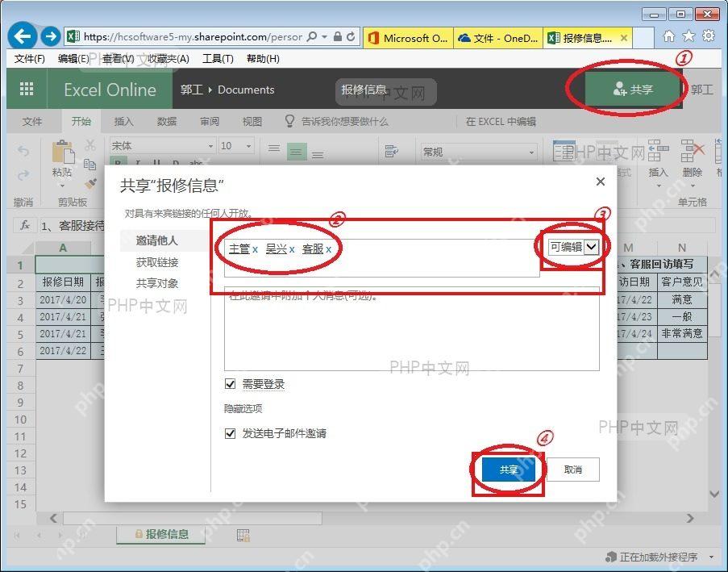Viewport: 728px width, 572px height.
Task: Switch to the 数据 ribbon tab
Action: click(x=167, y=121)
